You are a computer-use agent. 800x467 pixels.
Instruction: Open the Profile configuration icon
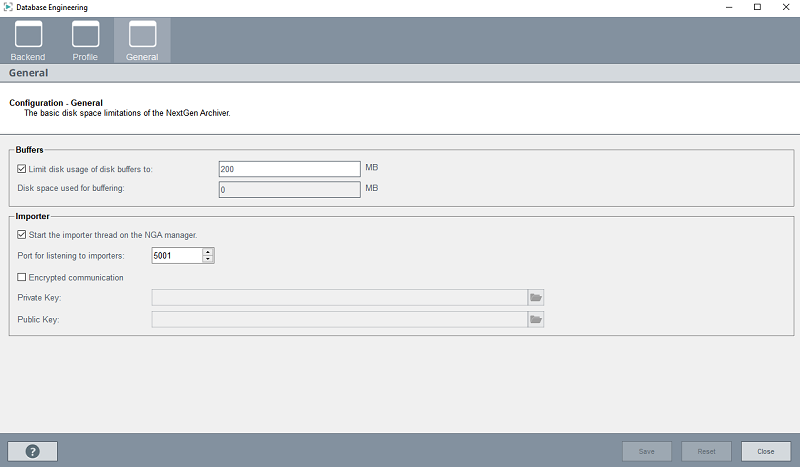tap(85, 36)
